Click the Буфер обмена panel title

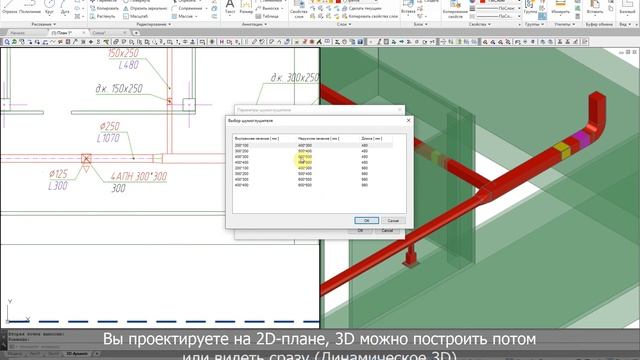(599, 24)
